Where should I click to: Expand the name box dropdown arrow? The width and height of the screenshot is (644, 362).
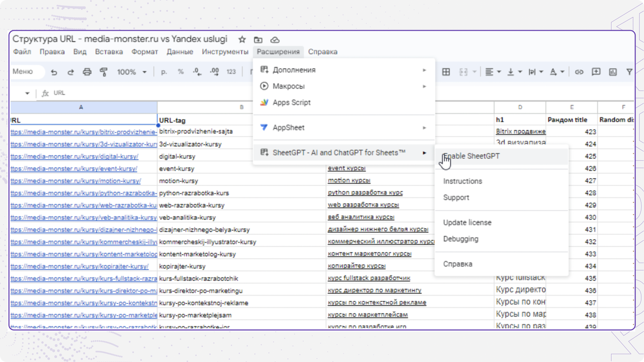(27, 93)
